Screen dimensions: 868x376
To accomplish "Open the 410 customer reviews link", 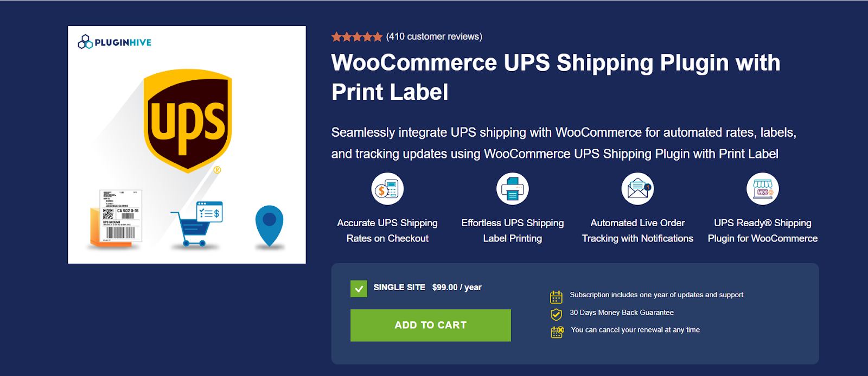I will (434, 36).
